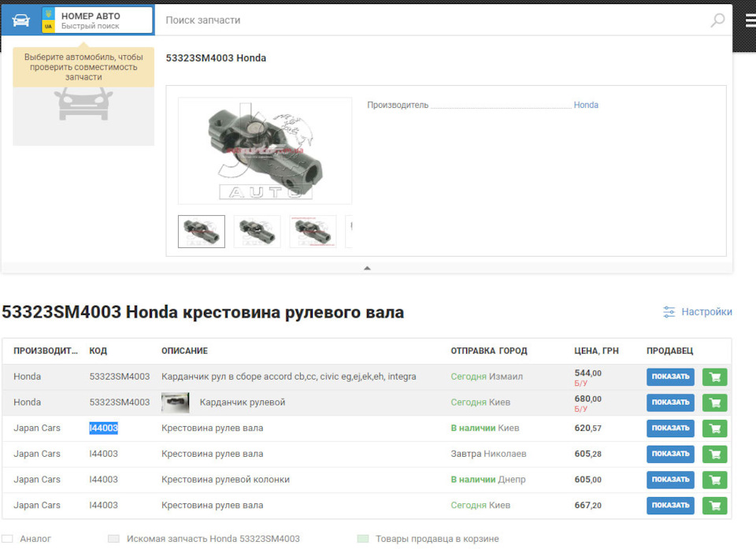Select the third product thumbnail
756x549 pixels.
click(x=313, y=232)
